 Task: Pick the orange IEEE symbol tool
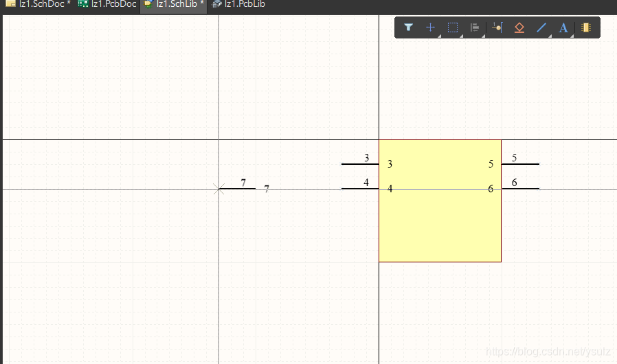pyautogui.click(x=519, y=27)
